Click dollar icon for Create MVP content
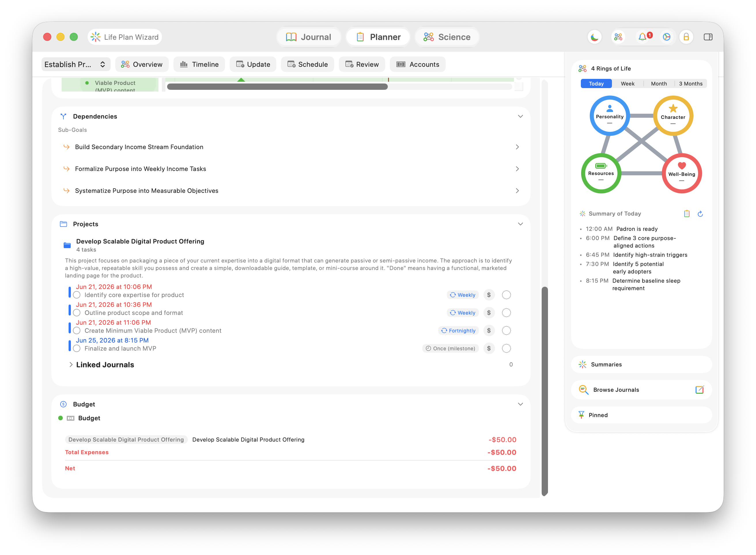This screenshot has width=756, height=555. tap(489, 330)
